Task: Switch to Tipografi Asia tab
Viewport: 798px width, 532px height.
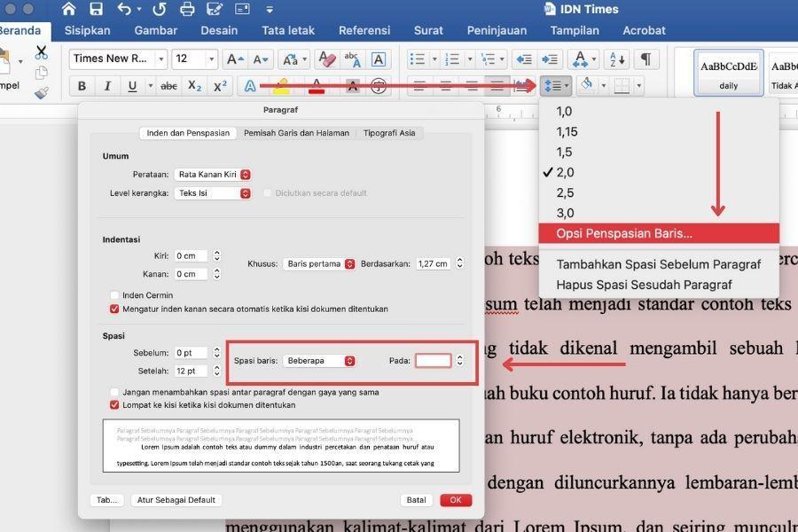Action: pyautogui.click(x=389, y=133)
